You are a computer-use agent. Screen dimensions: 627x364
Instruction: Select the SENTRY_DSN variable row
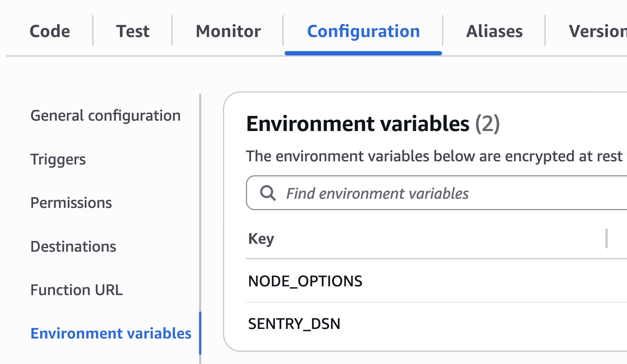point(294,324)
